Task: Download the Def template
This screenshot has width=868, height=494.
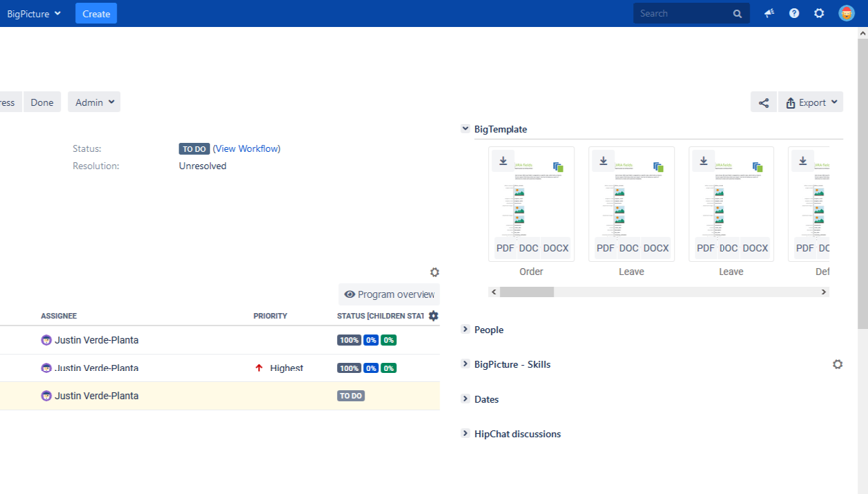Action: click(802, 161)
